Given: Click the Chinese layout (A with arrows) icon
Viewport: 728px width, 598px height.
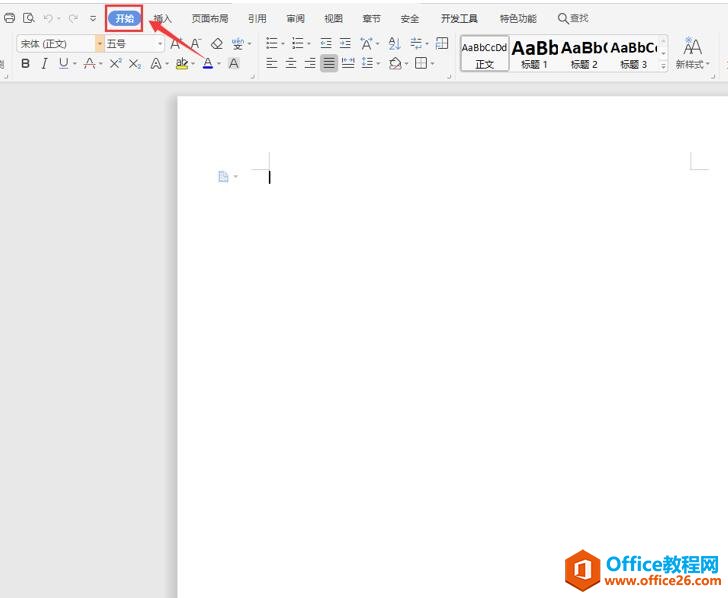Looking at the screenshot, I should (x=366, y=44).
